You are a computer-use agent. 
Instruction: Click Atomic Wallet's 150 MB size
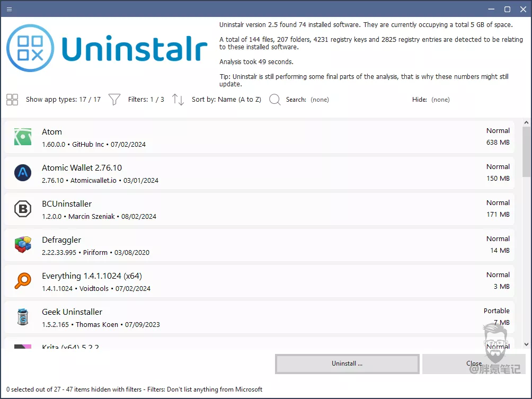click(498, 178)
